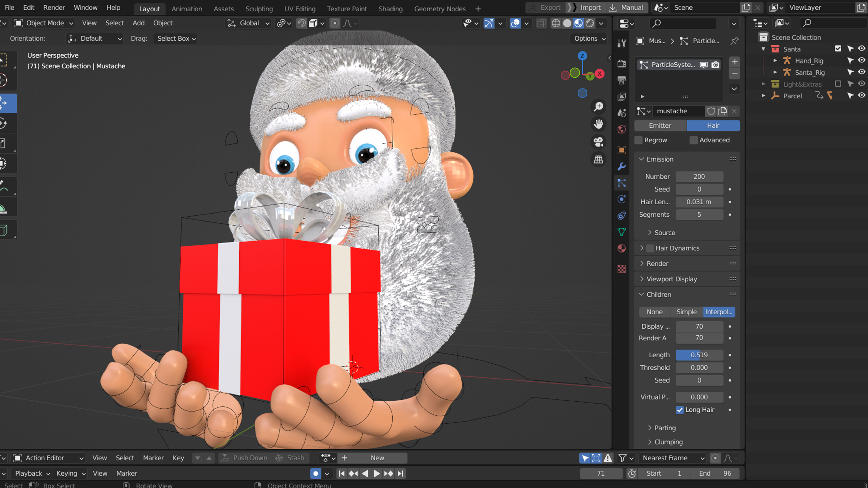Open the Particle properties tab
Image resolution: width=868 pixels, height=488 pixels.
[x=621, y=183]
